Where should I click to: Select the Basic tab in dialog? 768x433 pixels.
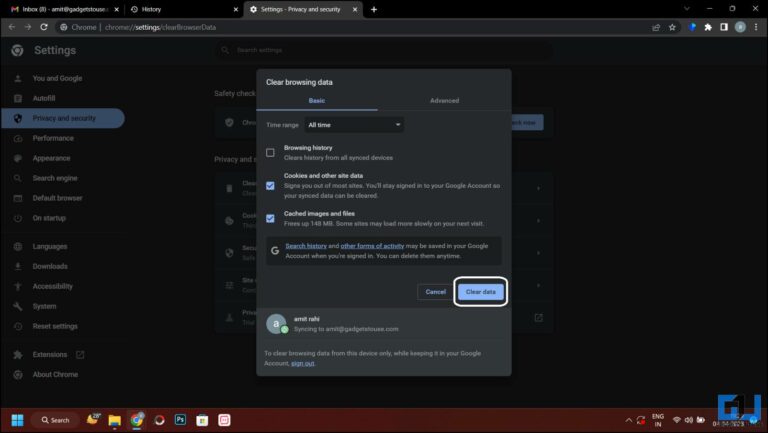(x=316, y=101)
